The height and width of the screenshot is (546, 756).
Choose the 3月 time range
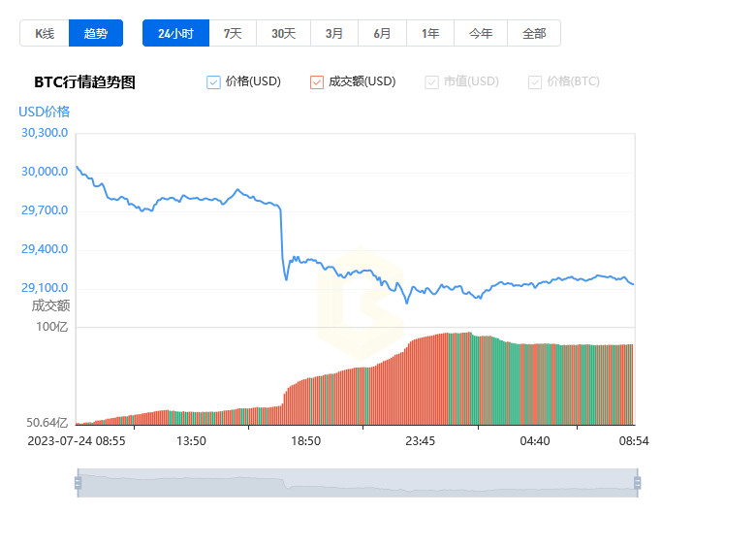click(333, 33)
